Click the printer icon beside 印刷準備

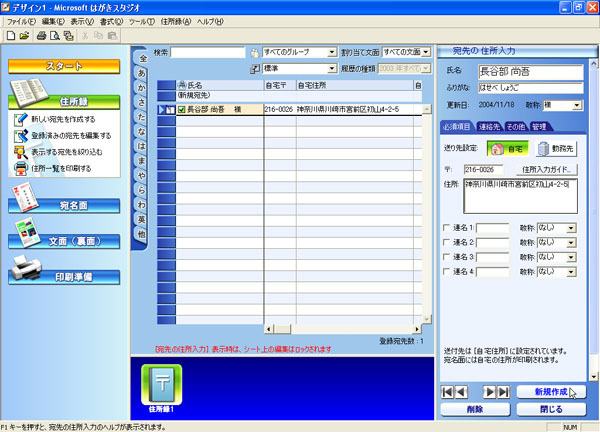click(x=26, y=267)
